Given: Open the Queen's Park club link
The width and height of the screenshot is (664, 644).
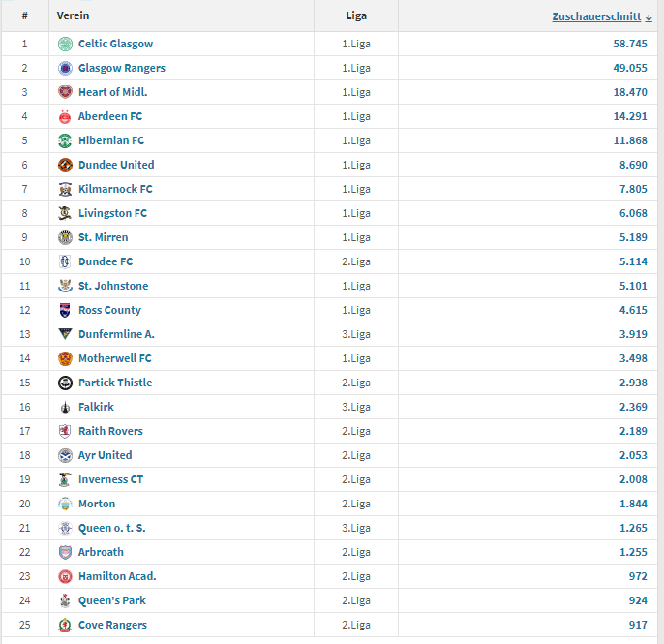Looking at the screenshot, I should point(112,600).
